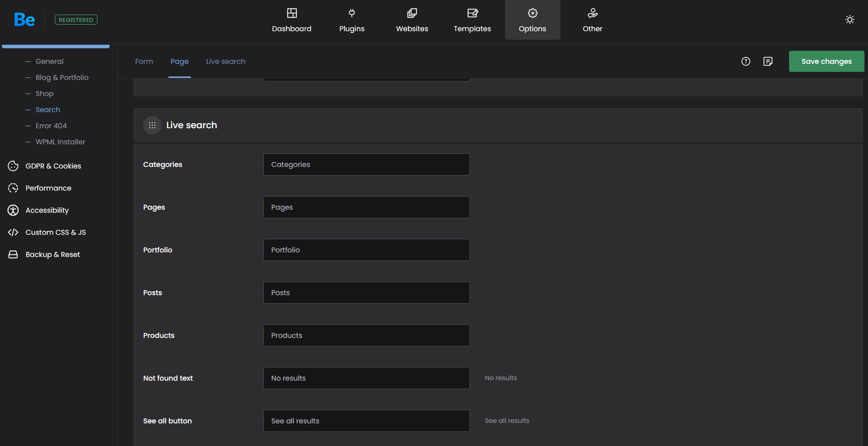Click the Accessibility icon
868x446 pixels.
13,210
